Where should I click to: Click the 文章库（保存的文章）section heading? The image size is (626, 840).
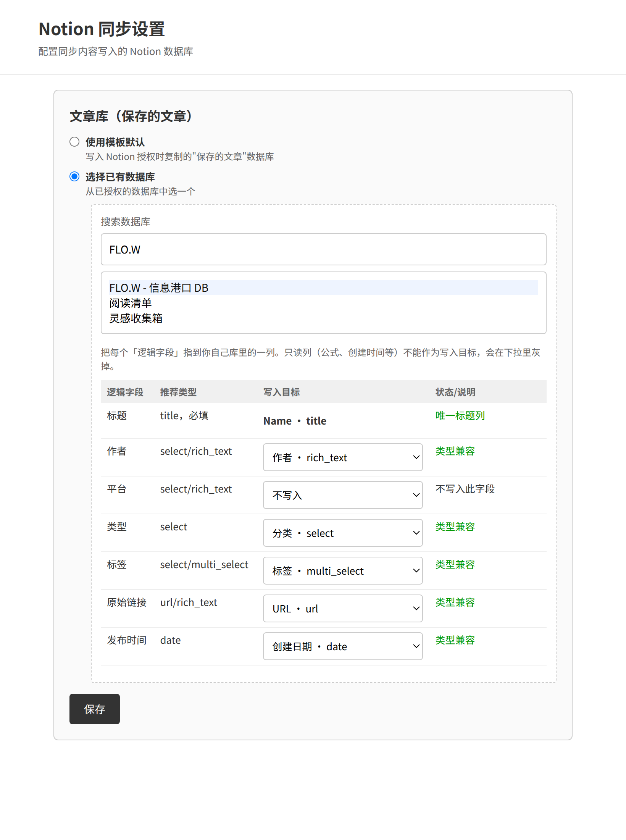click(x=131, y=116)
